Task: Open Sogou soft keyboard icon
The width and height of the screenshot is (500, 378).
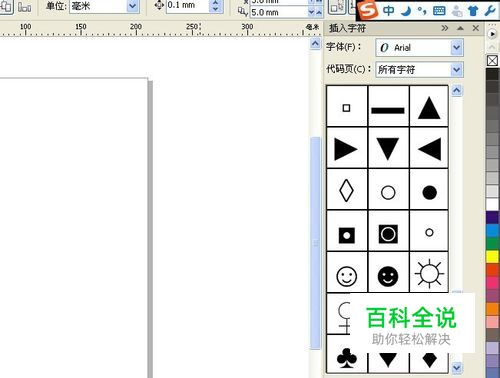Action: pyautogui.click(x=439, y=11)
